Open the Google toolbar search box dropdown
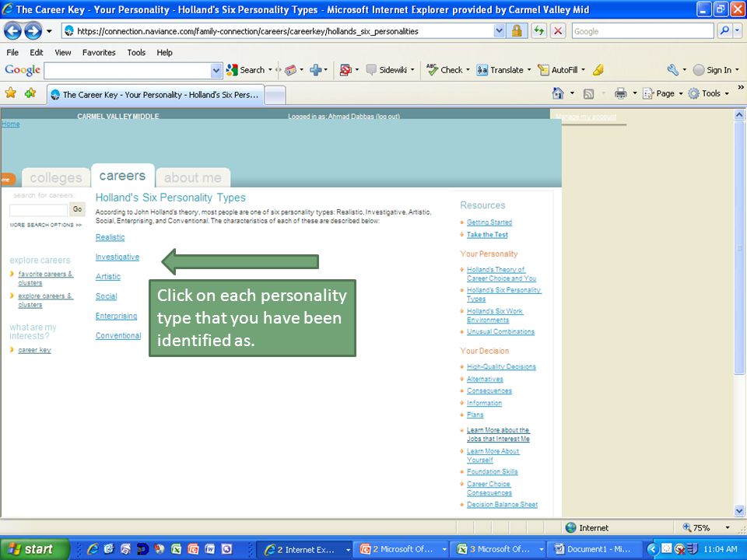This screenshot has height=560, width=747. [x=216, y=71]
